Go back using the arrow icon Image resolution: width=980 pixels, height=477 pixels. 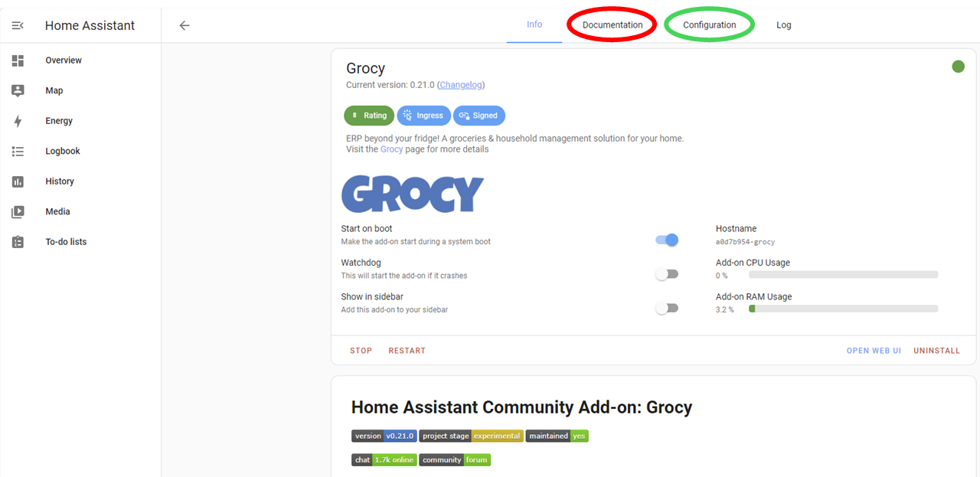[185, 25]
